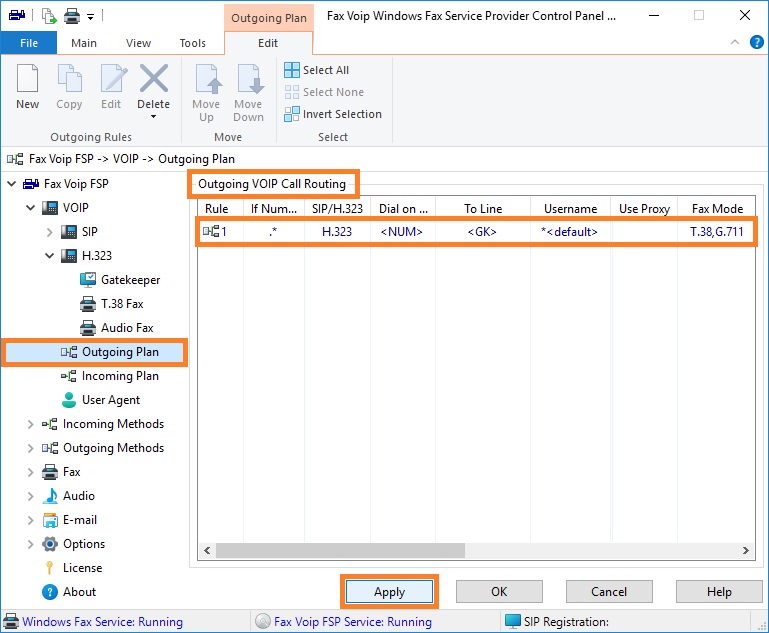Click the Move Down icon

click(x=249, y=78)
